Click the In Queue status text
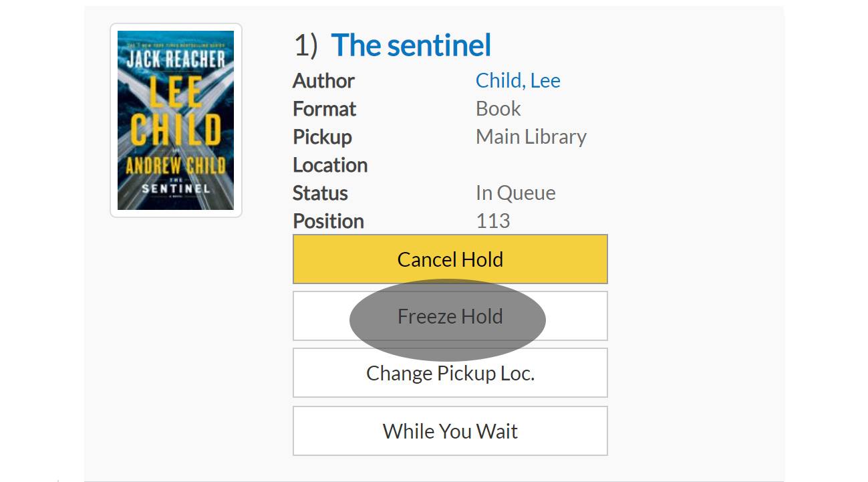 point(516,193)
